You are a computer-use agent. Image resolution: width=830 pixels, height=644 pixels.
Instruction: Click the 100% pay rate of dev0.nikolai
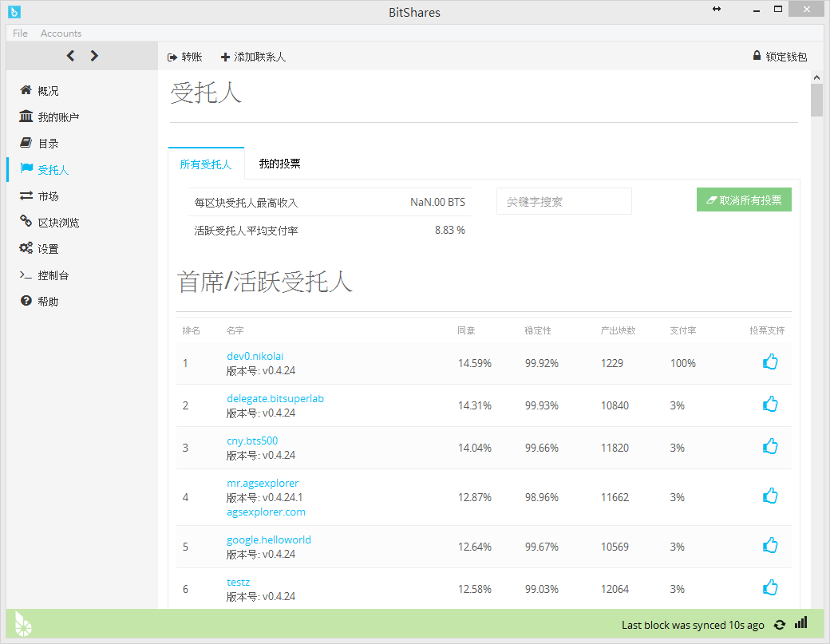683,363
